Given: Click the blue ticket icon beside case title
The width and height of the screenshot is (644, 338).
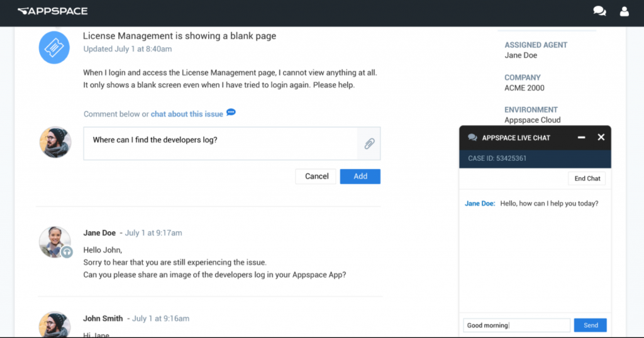Looking at the screenshot, I should (x=54, y=48).
